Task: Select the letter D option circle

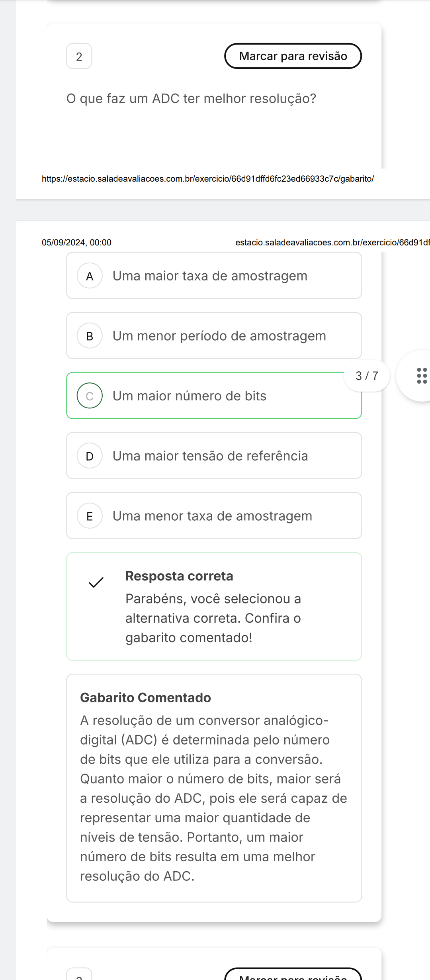Action: [x=90, y=456]
